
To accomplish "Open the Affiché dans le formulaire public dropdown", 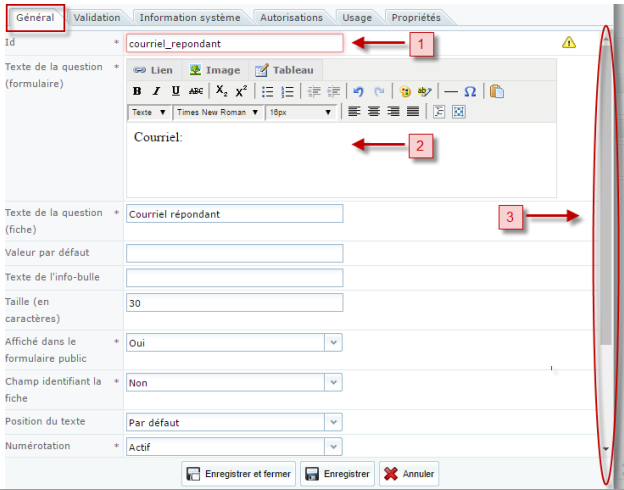I will point(234,343).
